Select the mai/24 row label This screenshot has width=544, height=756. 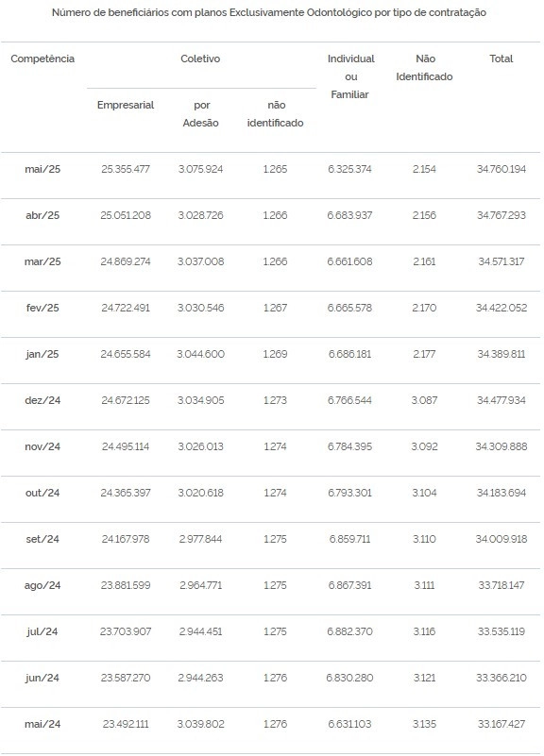[x=42, y=724]
